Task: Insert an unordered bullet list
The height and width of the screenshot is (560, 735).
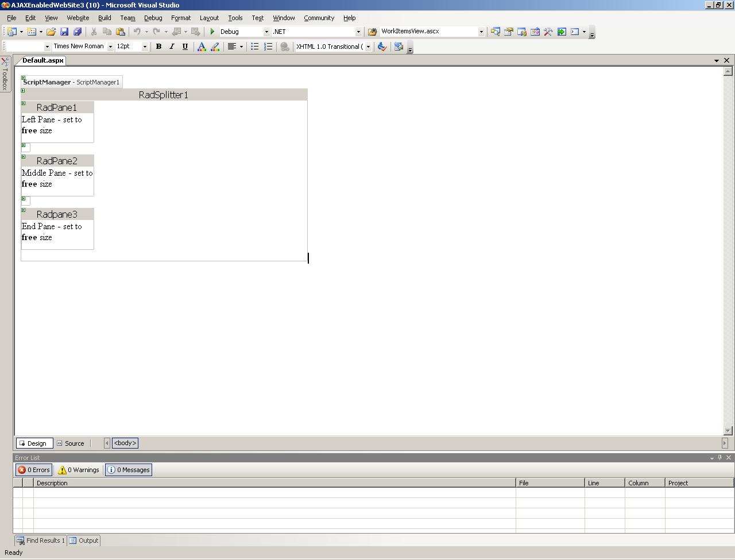Action: (255, 47)
